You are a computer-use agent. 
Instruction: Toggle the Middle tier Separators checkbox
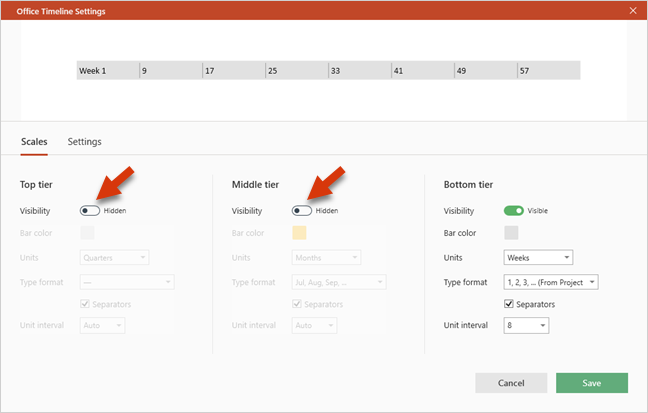coord(297,304)
